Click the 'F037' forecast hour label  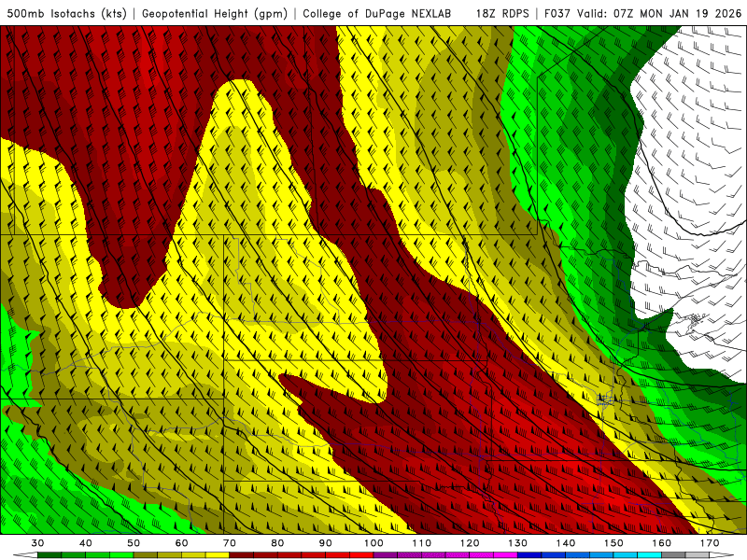tap(557, 14)
